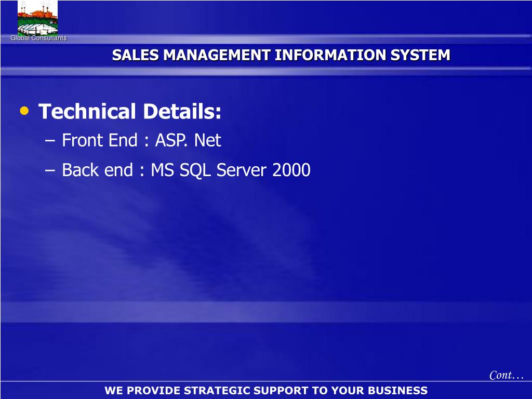The width and height of the screenshot is (532, 399).
Task: Click the Cont... continuation text
Action: pos(507,375)
